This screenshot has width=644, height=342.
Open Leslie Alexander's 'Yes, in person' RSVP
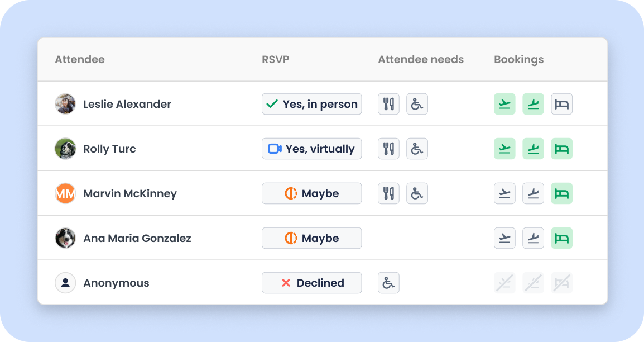(x=311, y=104)
